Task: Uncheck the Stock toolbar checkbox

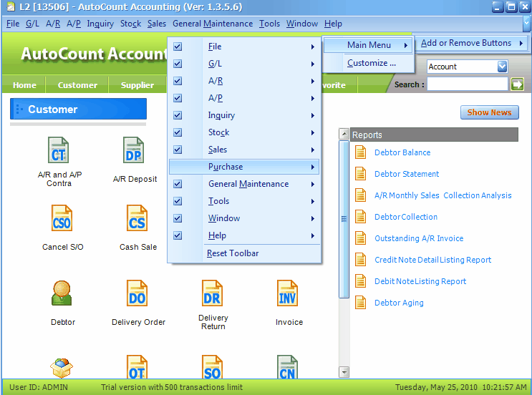Action: pyautogui.click(x=178, y=132)
